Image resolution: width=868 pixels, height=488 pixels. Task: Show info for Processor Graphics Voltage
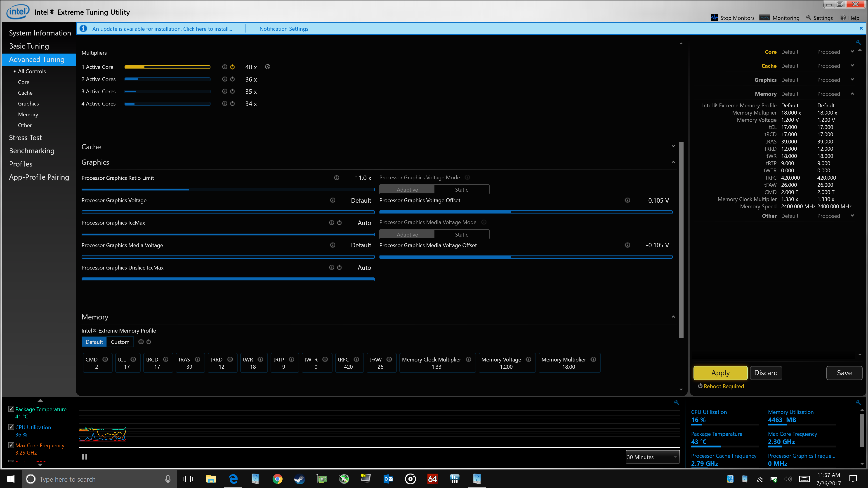(333, 200)
